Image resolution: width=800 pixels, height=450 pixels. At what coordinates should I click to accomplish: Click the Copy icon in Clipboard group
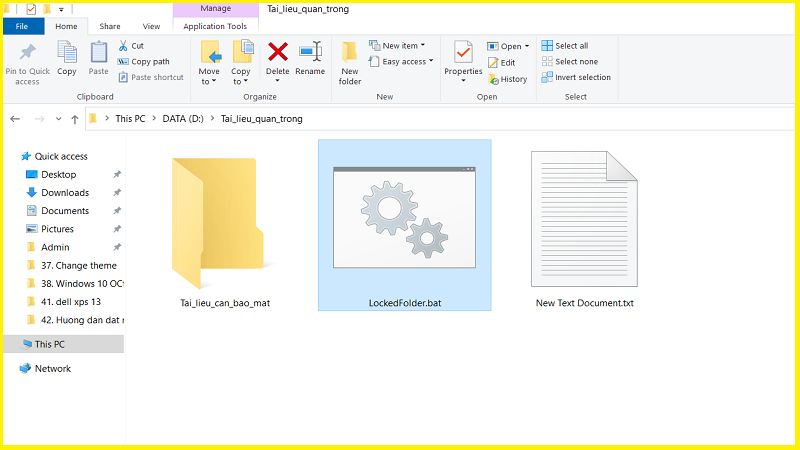[x=66, y=53]
